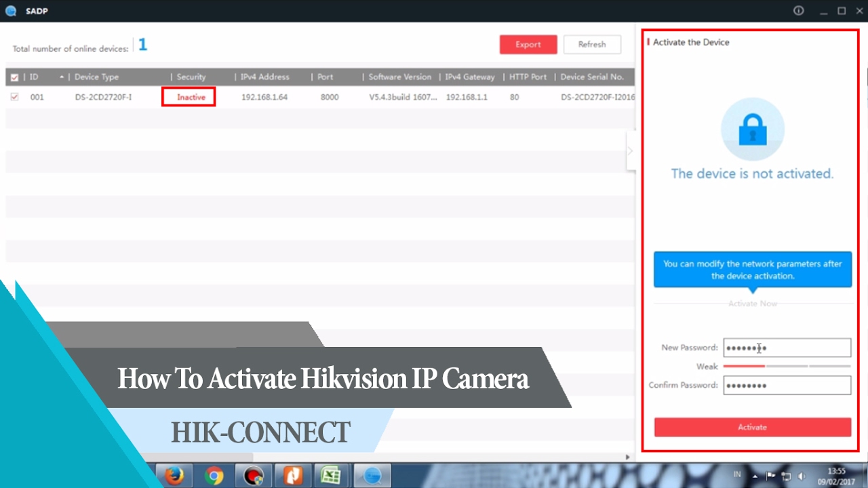868x488 pixels.
Task: Uncheck the checkbox for device 001
Action: pyautogui.click(x=14, y=97)
